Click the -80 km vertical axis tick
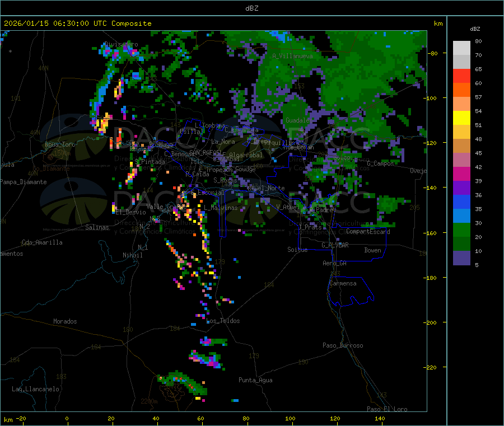The image size is (504, 426). click(432, 53)
